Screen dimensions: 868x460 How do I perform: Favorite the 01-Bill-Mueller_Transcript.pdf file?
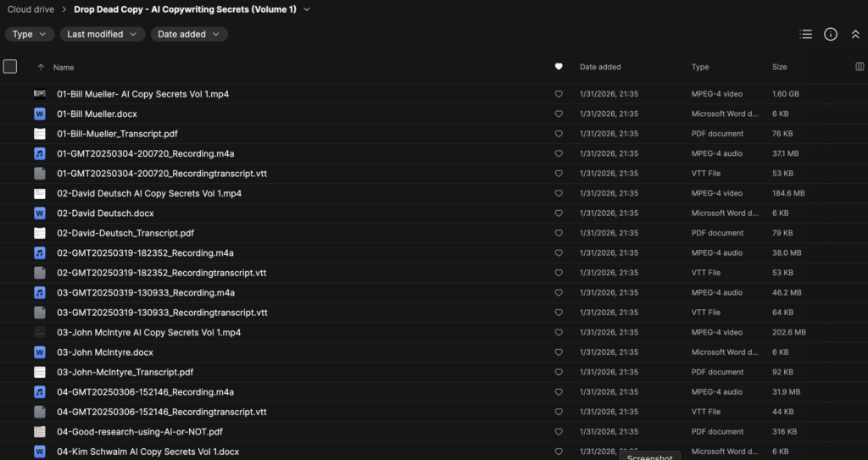click(x=559, y=134)
